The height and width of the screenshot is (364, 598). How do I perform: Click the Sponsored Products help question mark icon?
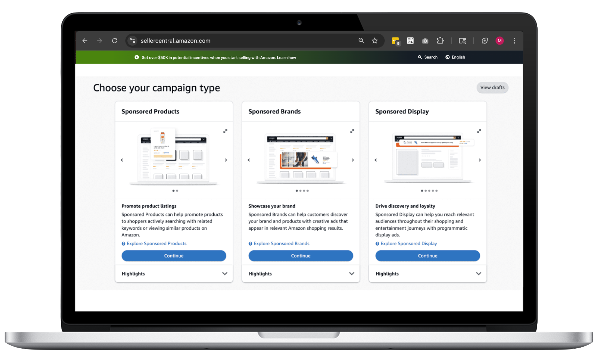123,244
